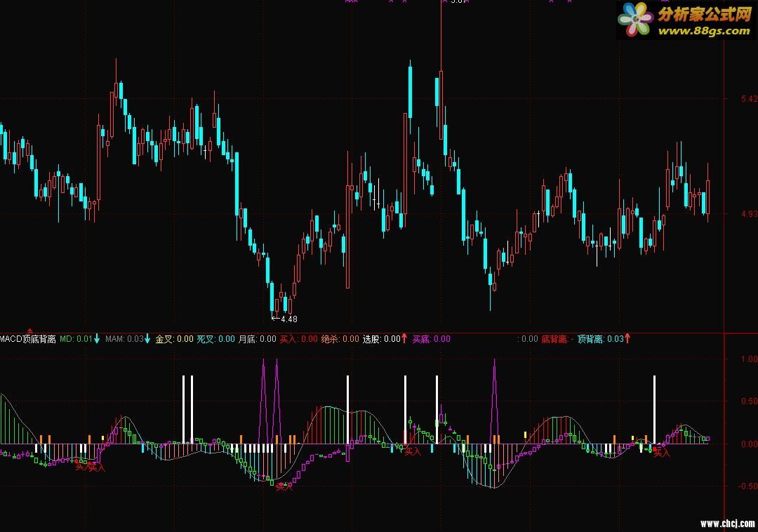
Task: Select the 4.93 price axis label
Action: (x=750, y=213)
